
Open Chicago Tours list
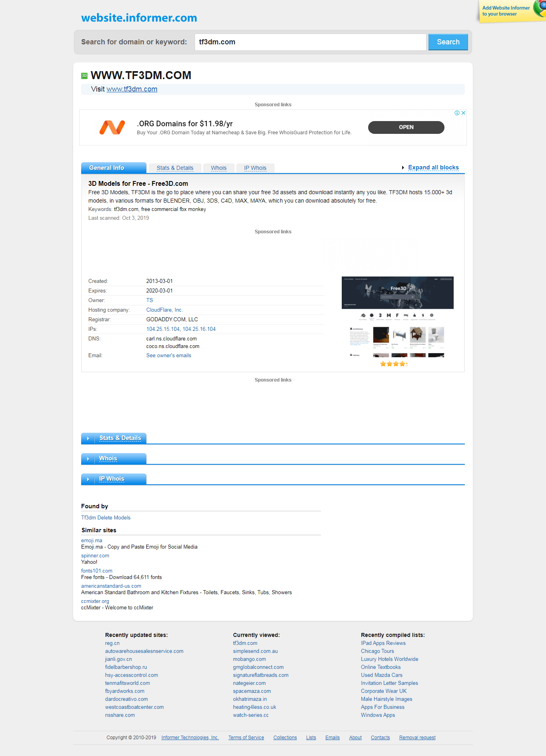click(x=377, y=651)
